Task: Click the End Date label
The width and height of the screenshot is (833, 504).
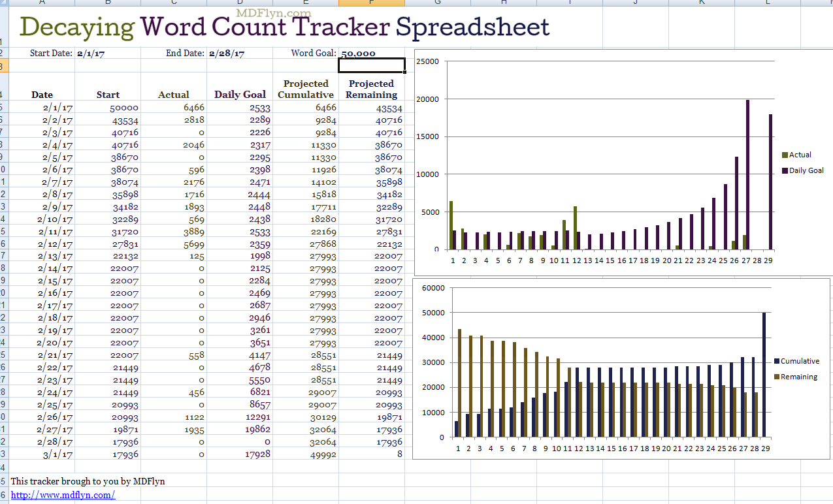Action: (186, 54)
